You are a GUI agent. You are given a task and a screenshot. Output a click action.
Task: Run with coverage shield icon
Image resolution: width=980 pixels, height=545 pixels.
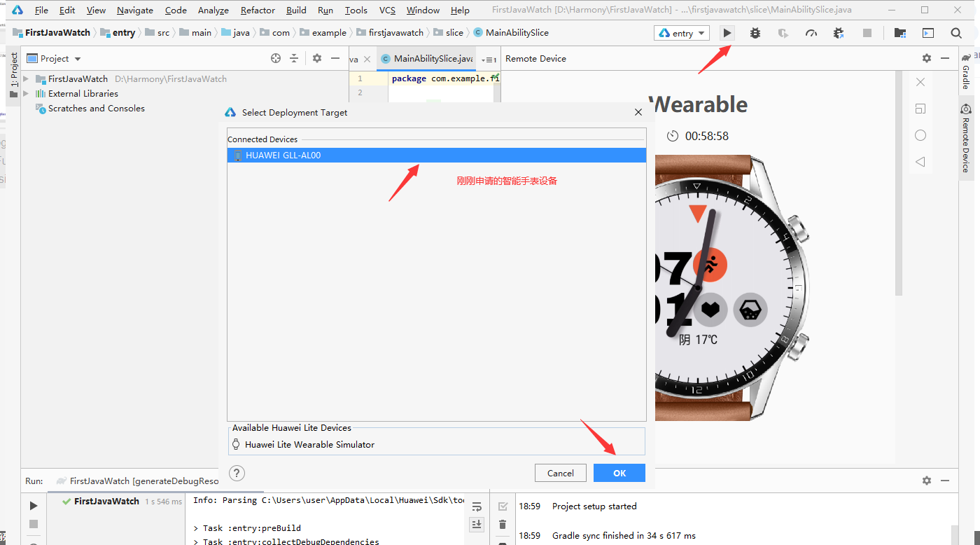[x=783, y=33]
